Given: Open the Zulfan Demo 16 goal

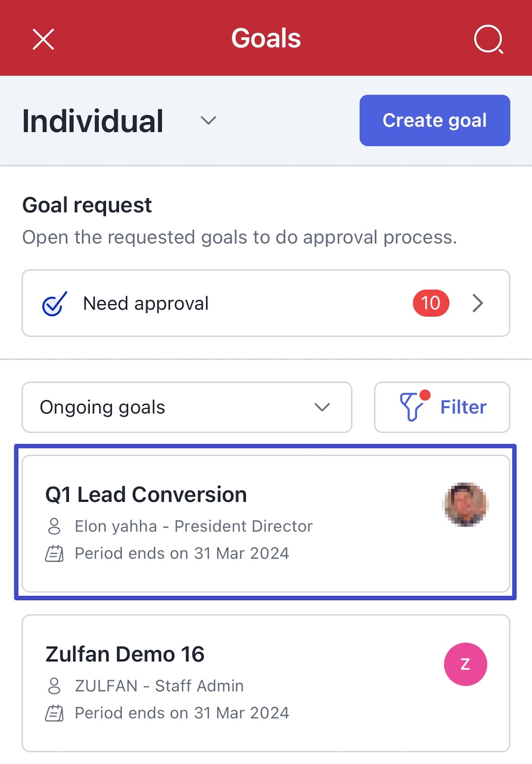Looking at the screenshot, I should point(266,683).
